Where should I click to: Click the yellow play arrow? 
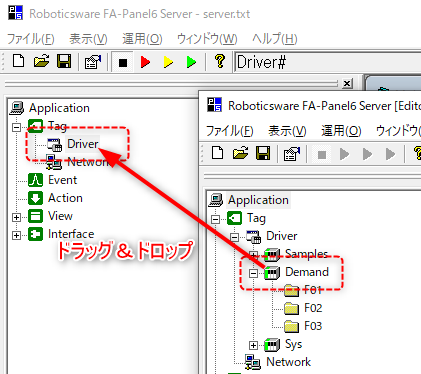pos(168,62)
